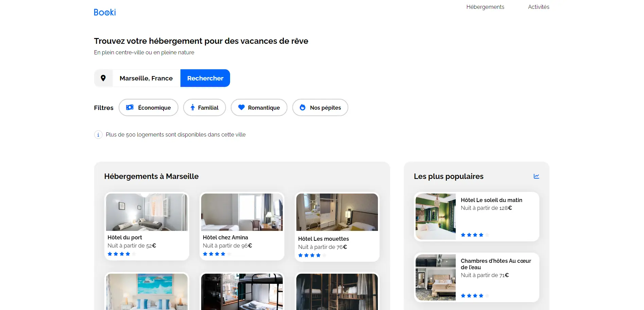644x310 pixels.
Task: Apply the Romantique filter
Action: click(259, 108)
